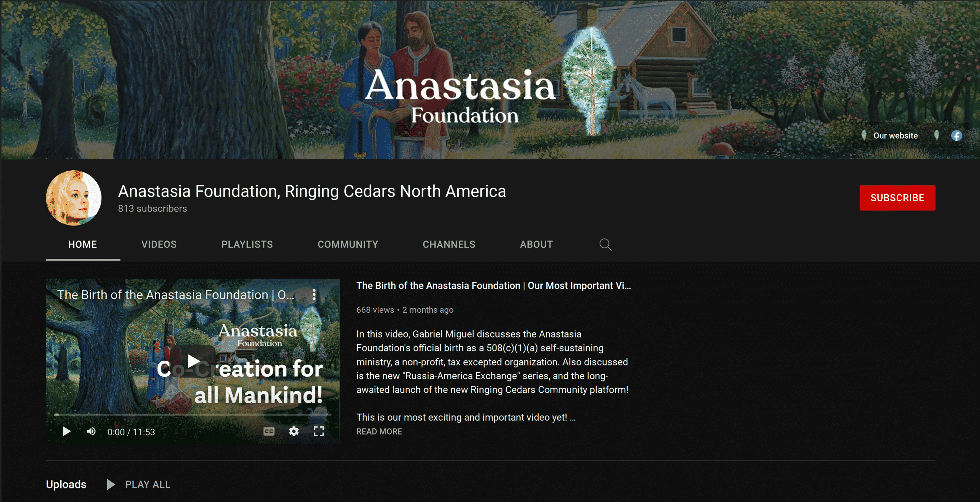The image size is (980, 502).
Task: Open the Playlists tab
Action: click(247, 245)
